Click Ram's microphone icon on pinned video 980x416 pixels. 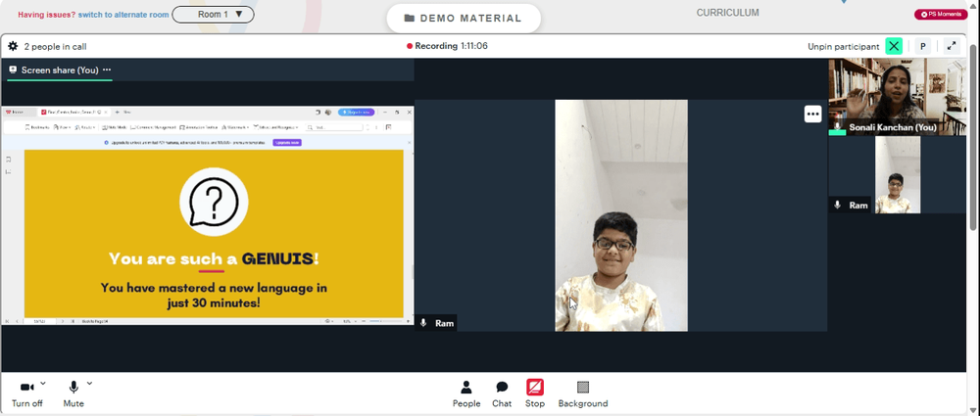pos(423,323)
